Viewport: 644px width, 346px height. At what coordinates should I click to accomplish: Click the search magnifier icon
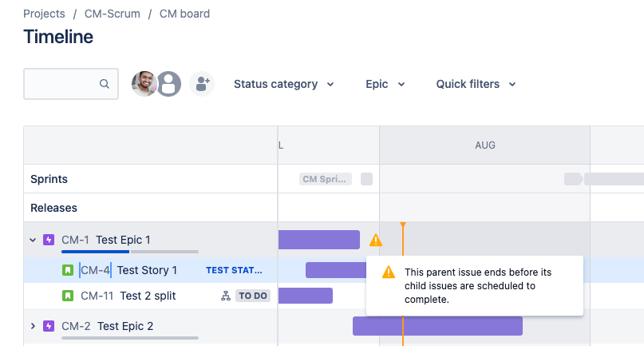(x=105, y=84)
